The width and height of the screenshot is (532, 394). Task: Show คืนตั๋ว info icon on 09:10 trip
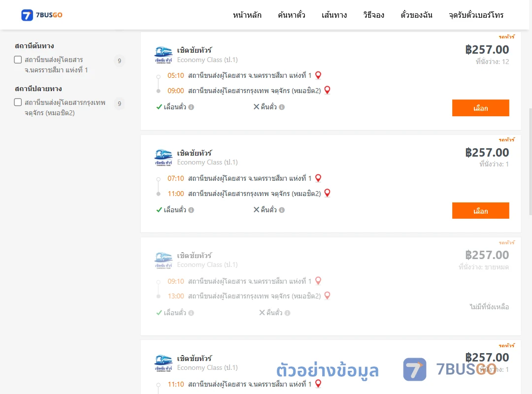click(287, 313)
